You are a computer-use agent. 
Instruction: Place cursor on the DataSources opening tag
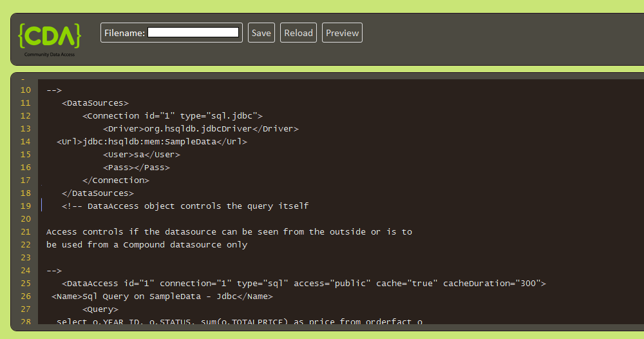95,103
